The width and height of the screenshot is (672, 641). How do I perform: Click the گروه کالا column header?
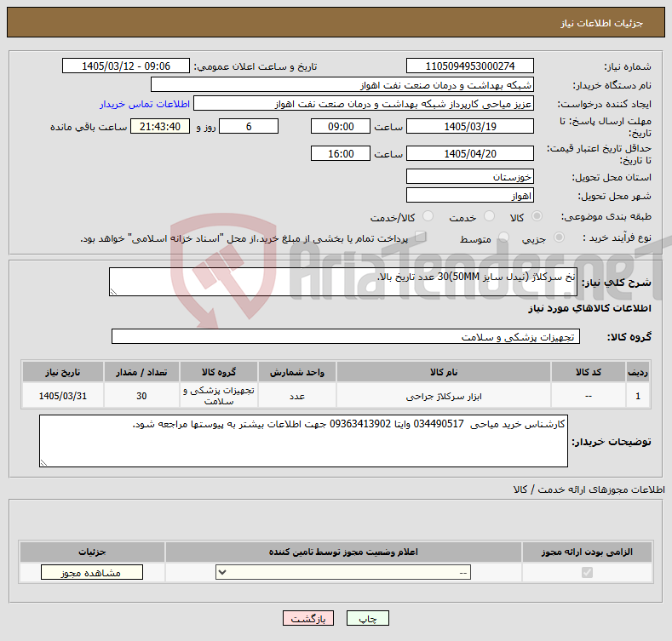(219, 372)
